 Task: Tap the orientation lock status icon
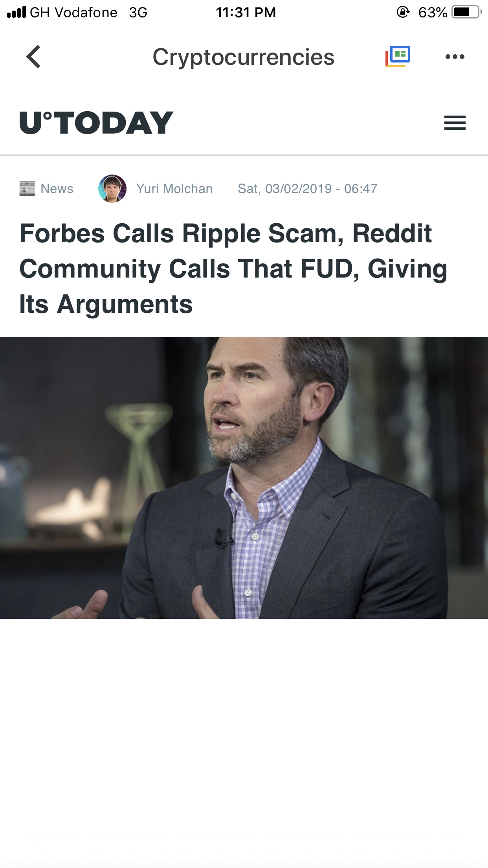click(x=403, y=12)
